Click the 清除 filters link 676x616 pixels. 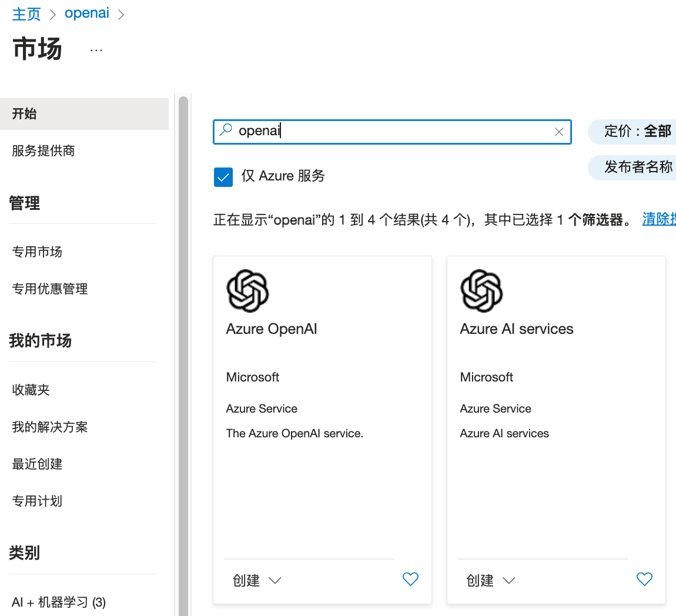pyautogui.click(x=659, y=219)
